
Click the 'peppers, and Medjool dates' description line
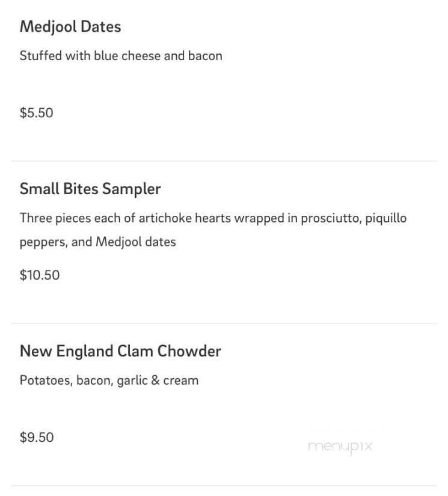click(x=98, y=242)
